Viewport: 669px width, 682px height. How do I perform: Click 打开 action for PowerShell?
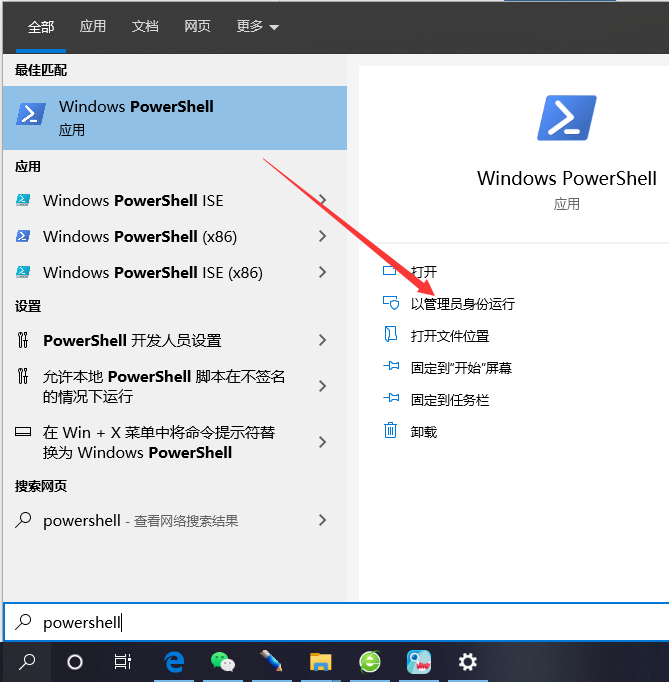[x=424, y=272]
